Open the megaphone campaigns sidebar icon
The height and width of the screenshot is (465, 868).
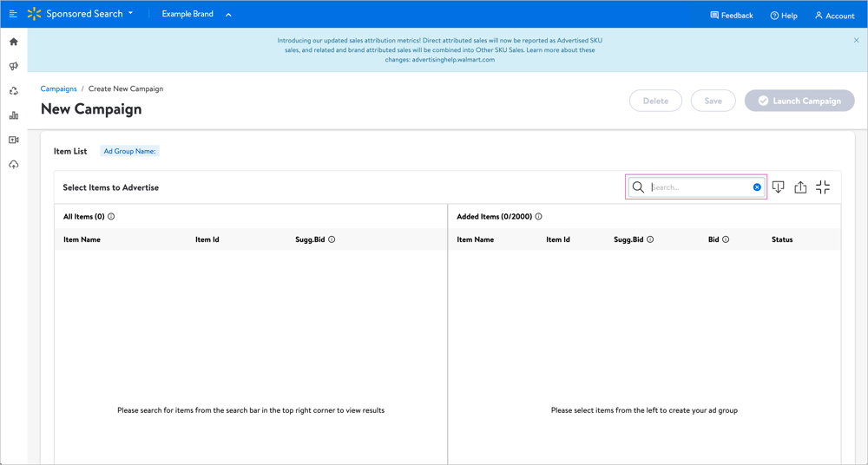[14, 66]
